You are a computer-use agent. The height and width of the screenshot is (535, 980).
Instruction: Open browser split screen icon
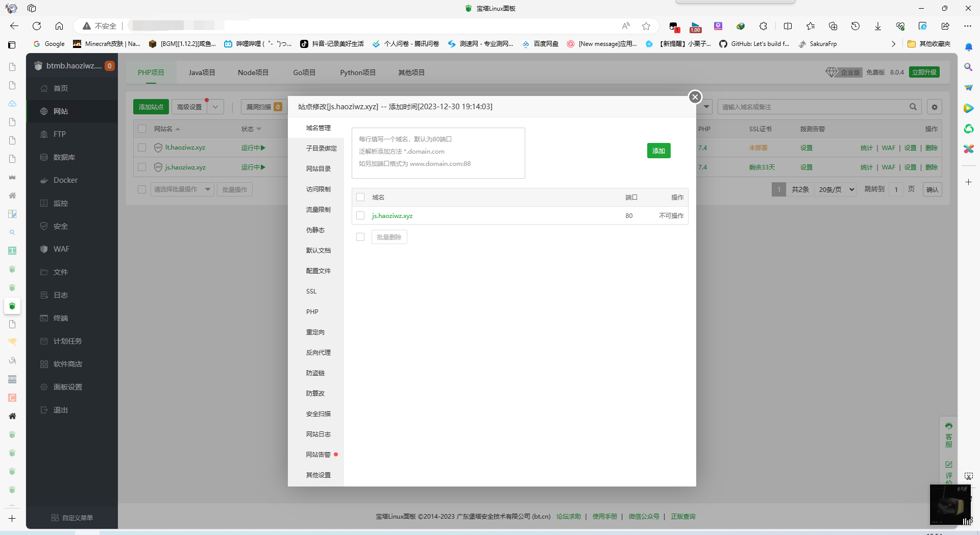(788, 26)
